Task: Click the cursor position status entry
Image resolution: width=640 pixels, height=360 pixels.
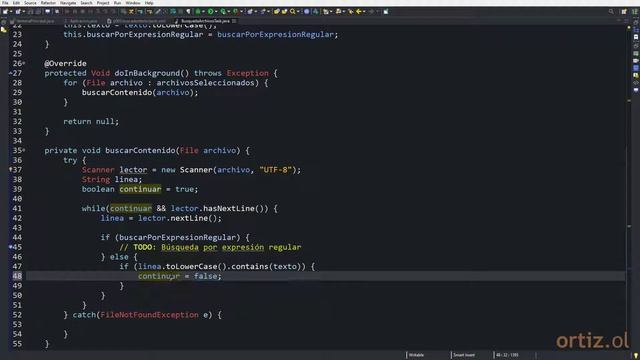Action: [x=507, y=355]
